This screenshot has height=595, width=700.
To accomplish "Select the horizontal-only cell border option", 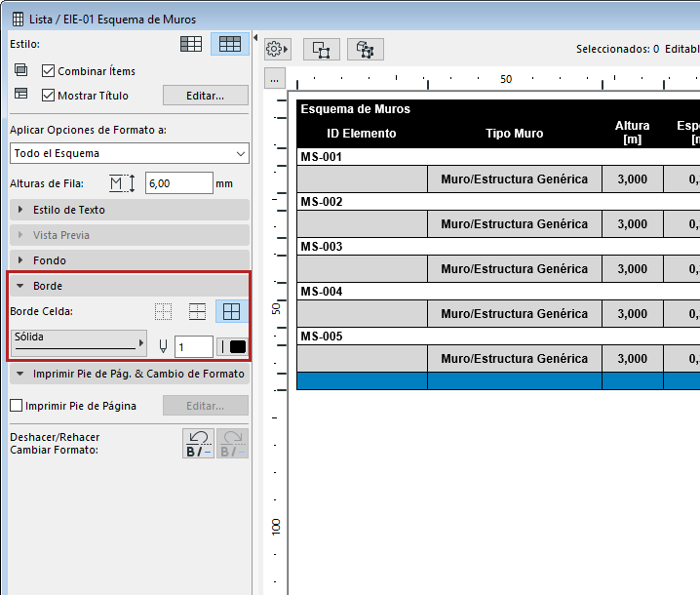I will click(x=197, y=311).
